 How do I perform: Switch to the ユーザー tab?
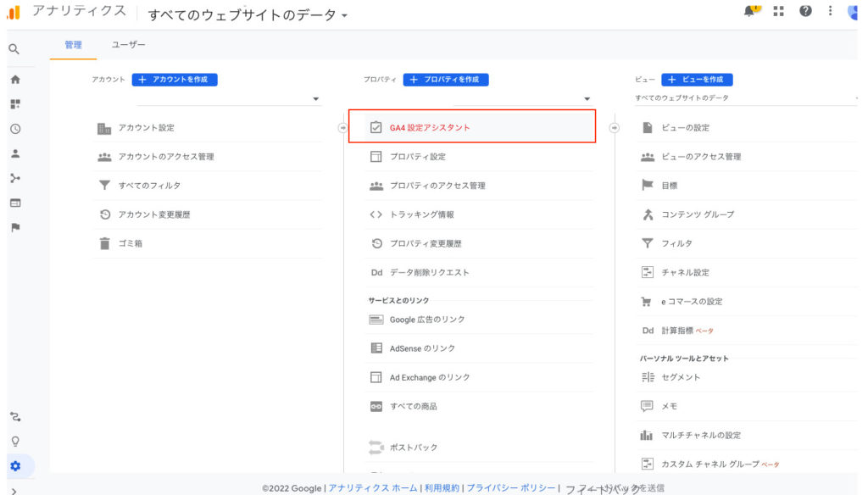coord(129,45)
